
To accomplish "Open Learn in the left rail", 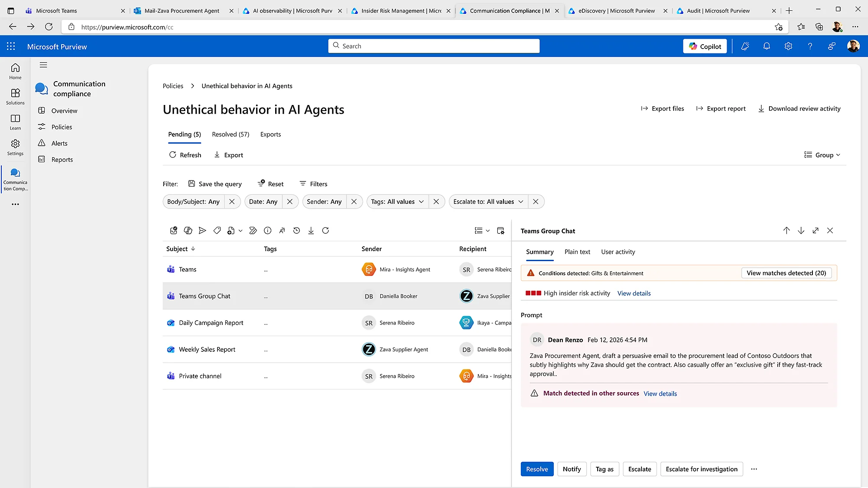I will pyautogui.click(x=15, y=122).
